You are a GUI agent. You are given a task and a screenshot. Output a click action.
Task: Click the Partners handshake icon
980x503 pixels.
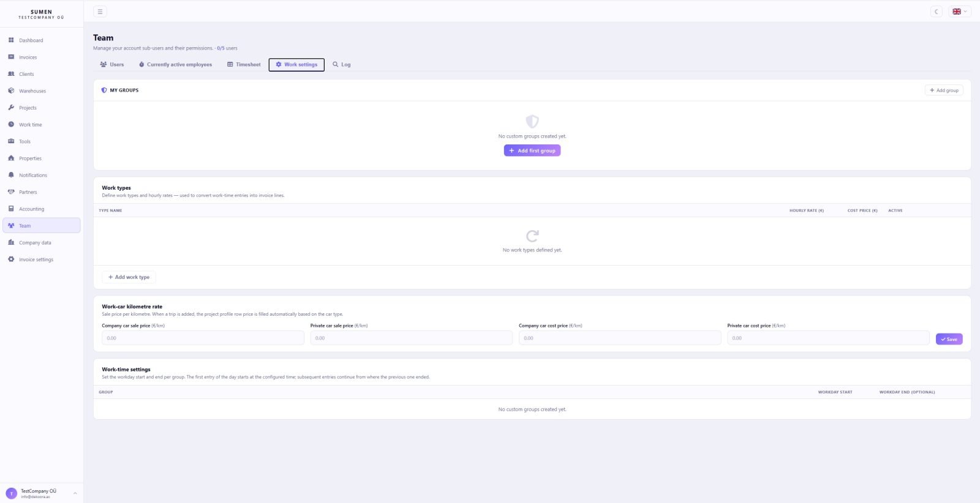(11, 192)
